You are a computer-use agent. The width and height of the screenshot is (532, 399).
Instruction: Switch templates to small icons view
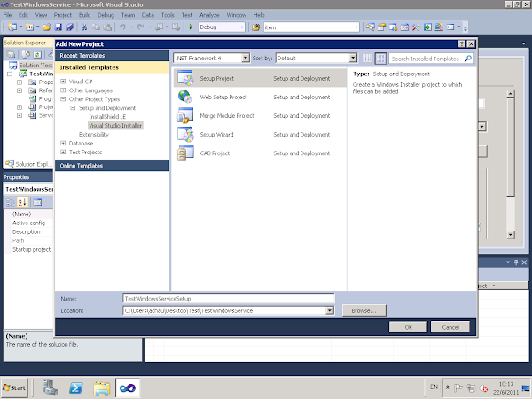[367, 59]
